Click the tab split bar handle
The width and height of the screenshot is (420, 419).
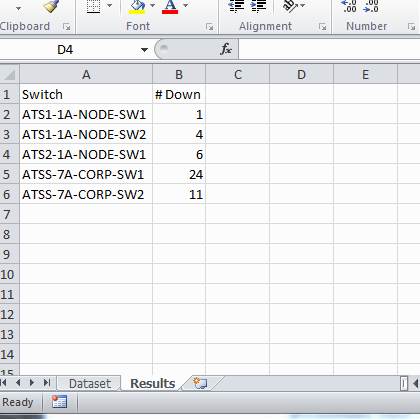(x=404, y=383)
